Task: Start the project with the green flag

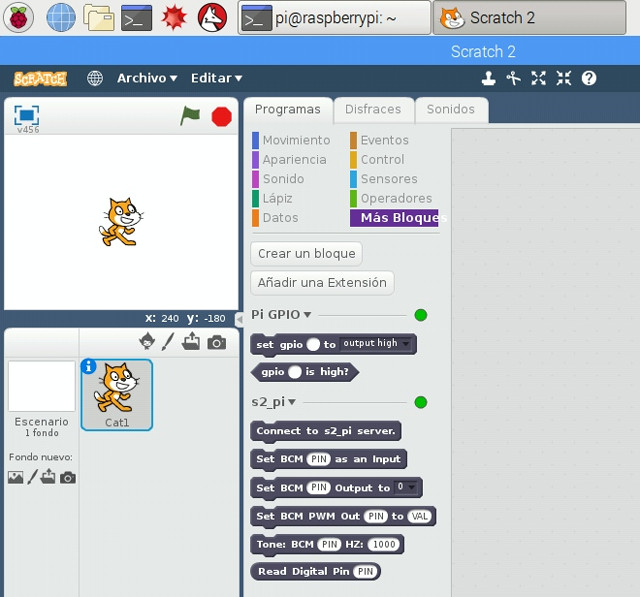Action: click(190, 116)
